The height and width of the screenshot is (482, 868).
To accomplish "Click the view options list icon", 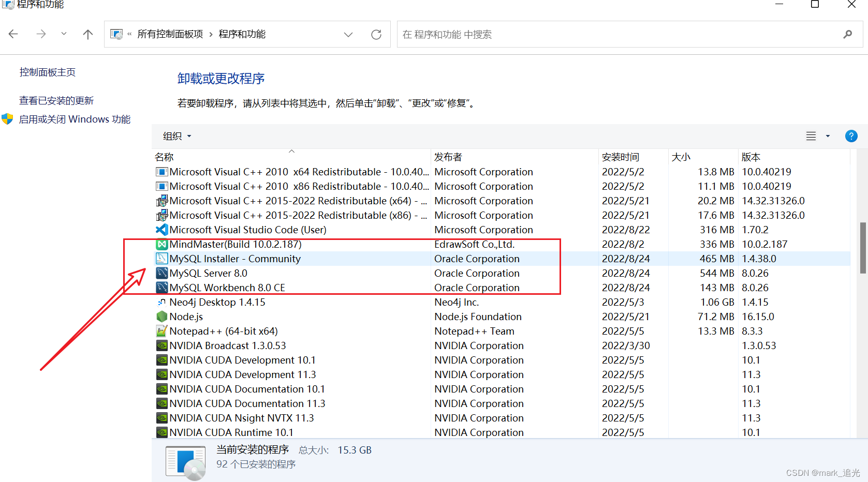I will 811,136.
